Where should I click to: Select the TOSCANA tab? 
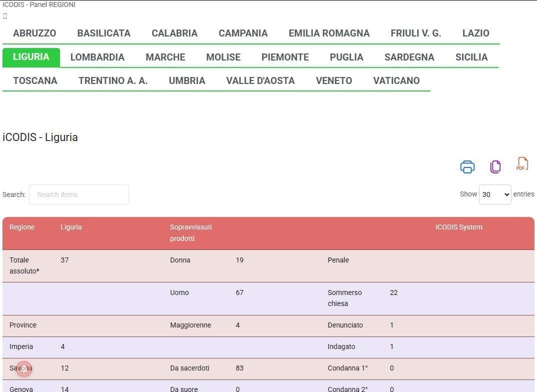click(35, 81)
